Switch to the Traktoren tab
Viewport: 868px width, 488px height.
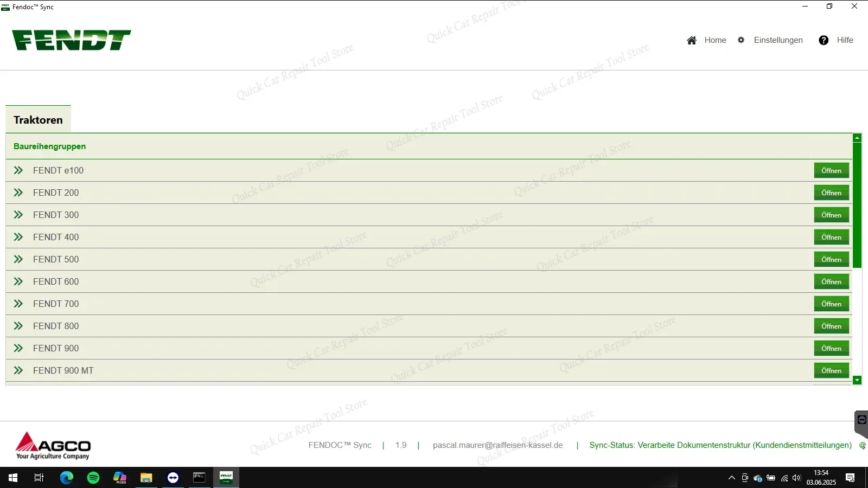pos(38,119)
